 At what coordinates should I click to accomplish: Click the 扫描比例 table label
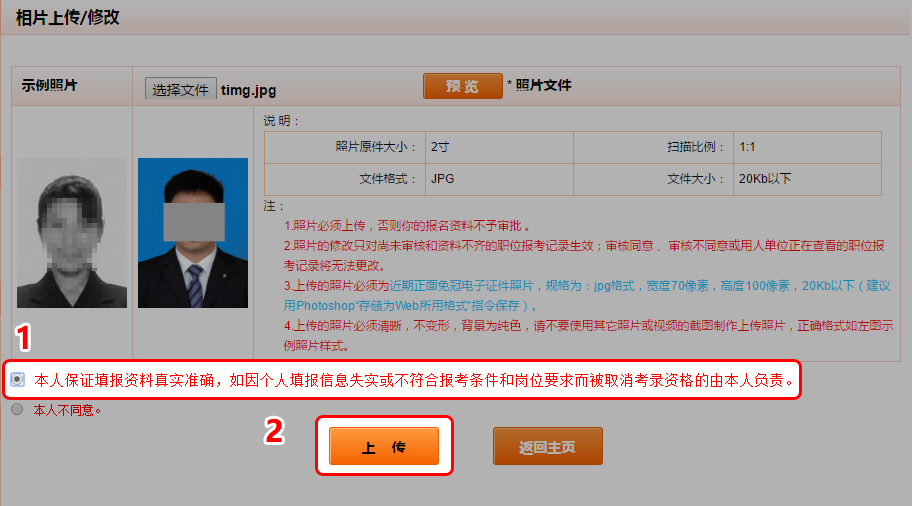click(x=694, y=146)
